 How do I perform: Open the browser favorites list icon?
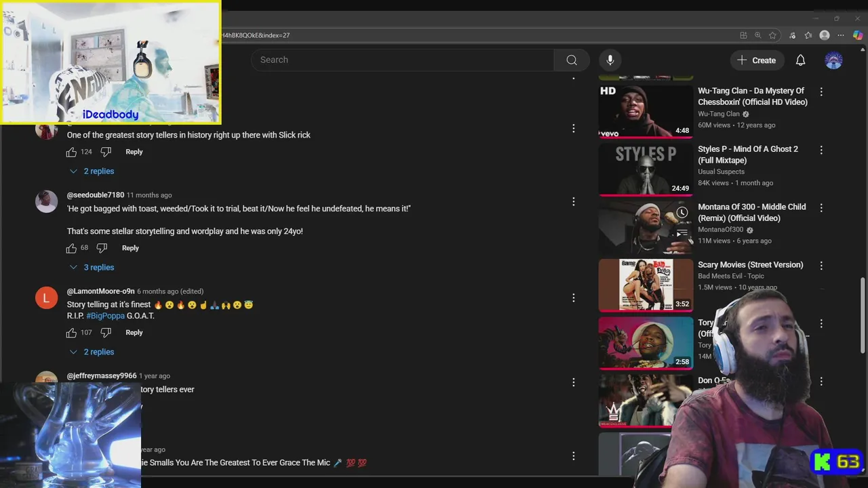808,35
